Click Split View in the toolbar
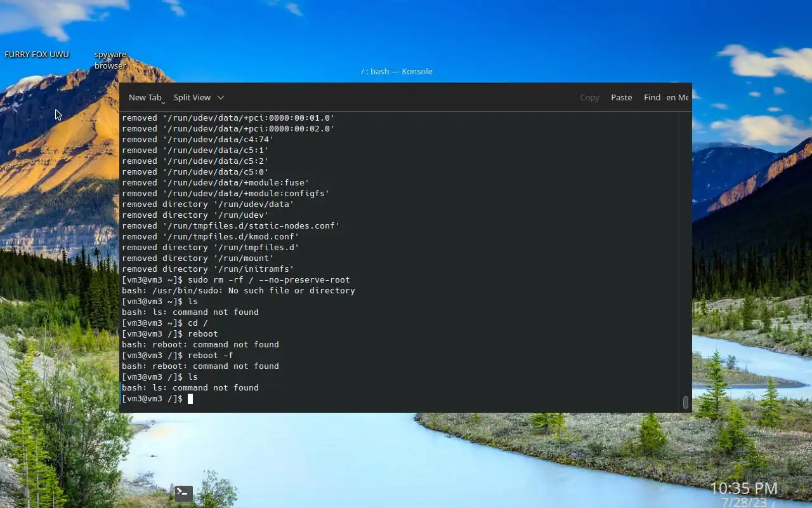Screen dimensions: 812x508 tap(192, 97)
